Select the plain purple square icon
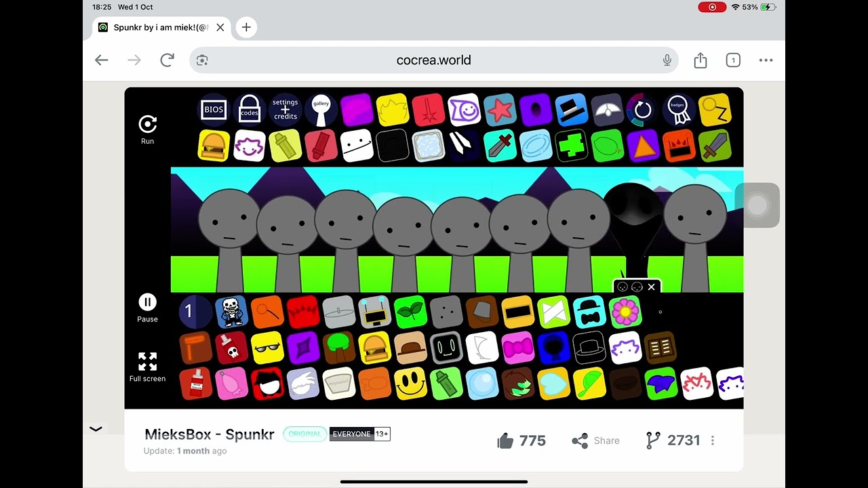The height and width of the screenshot is (488, 868). point(357,110)
